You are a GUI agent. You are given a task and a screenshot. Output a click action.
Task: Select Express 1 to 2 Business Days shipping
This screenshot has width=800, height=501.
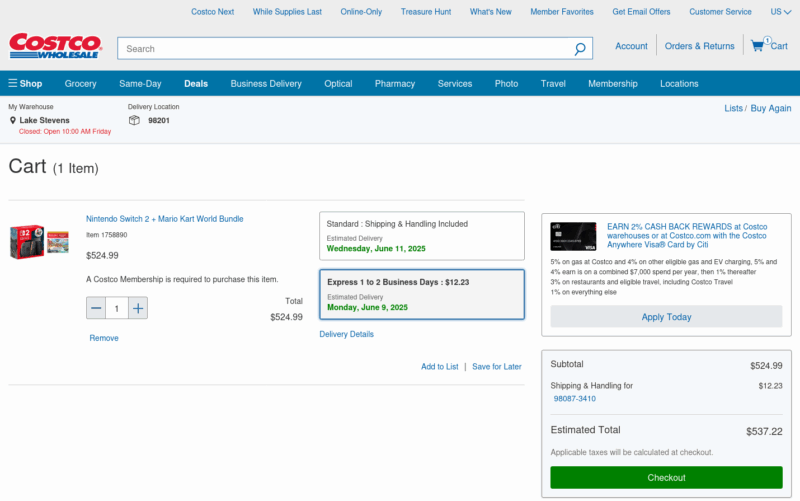[x=422, y=294]
